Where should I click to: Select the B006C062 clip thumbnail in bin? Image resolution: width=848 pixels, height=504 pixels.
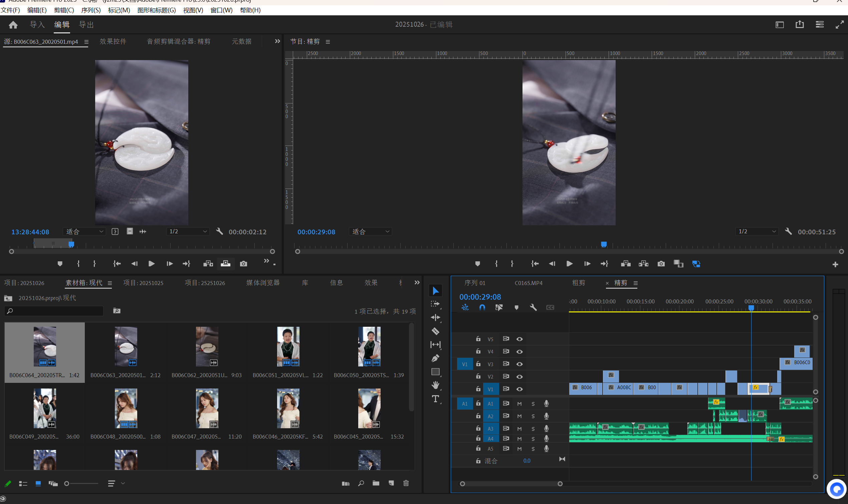click(207, 346)
